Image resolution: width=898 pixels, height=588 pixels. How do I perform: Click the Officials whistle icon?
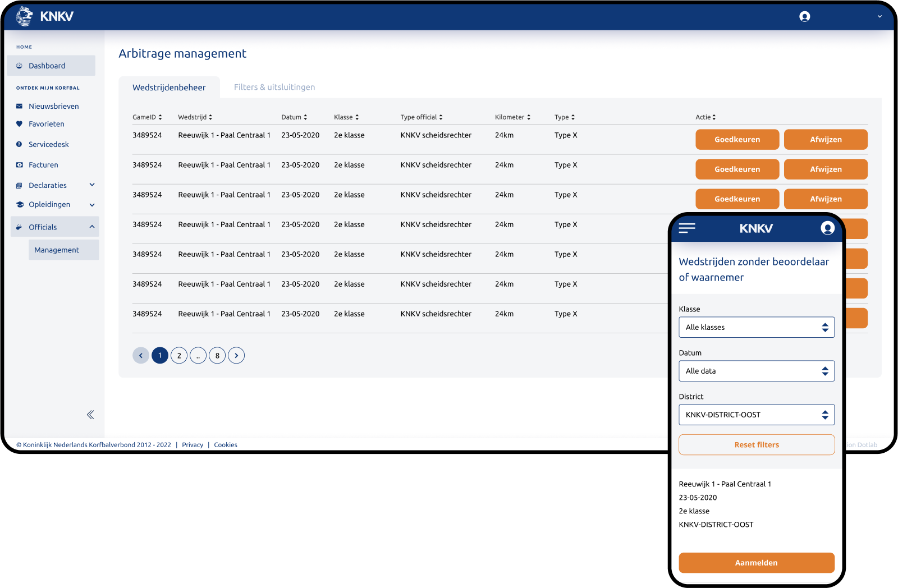(x=19, y=227)
